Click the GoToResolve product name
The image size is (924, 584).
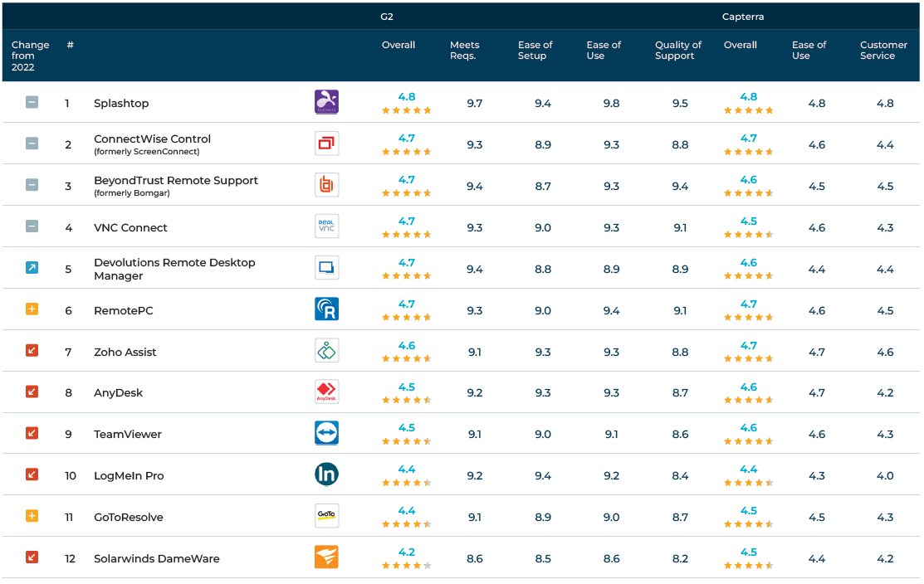129,518
